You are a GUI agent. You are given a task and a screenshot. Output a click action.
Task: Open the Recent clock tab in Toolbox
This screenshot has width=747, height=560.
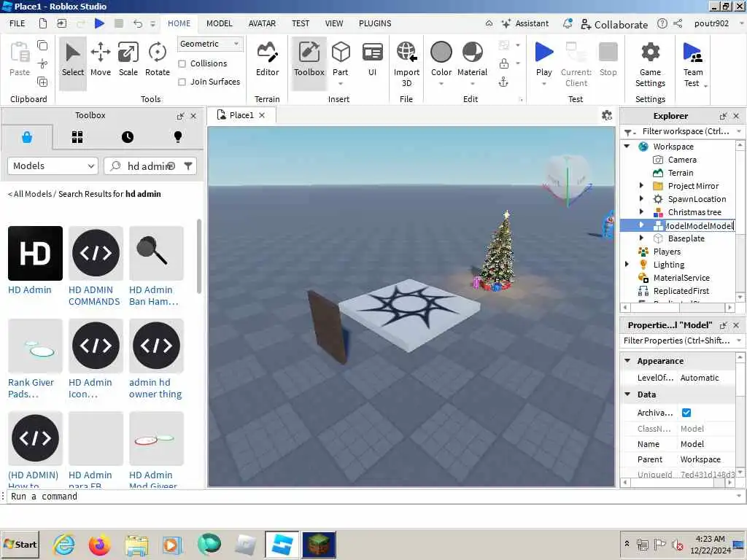(x=127, y=137)
